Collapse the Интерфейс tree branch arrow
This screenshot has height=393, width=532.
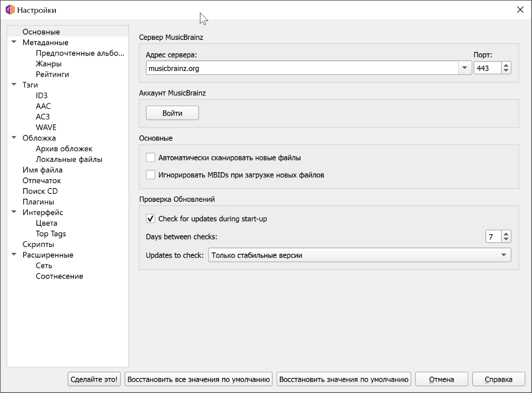[14, 212]
